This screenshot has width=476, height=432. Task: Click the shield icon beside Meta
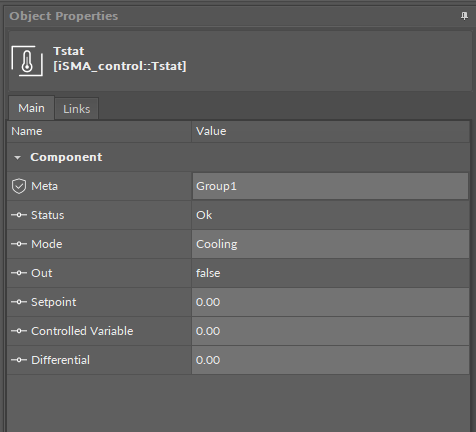19,186
